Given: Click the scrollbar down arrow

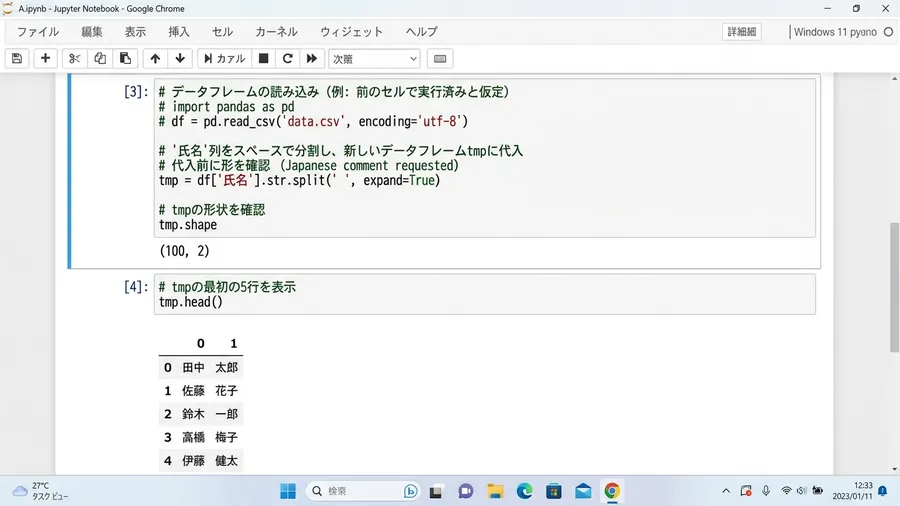Looking at the screenshot, I should [894, 469].
